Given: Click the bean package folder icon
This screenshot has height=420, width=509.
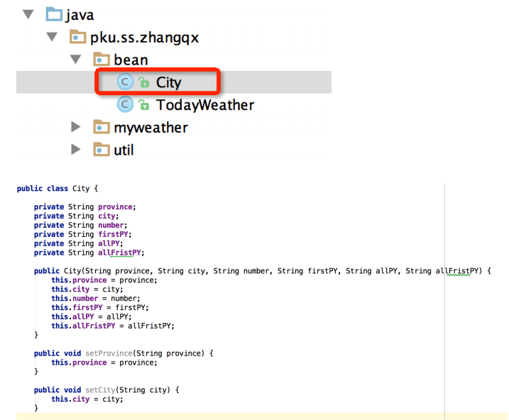Looking at the screenshot, I should pos(102,60).
